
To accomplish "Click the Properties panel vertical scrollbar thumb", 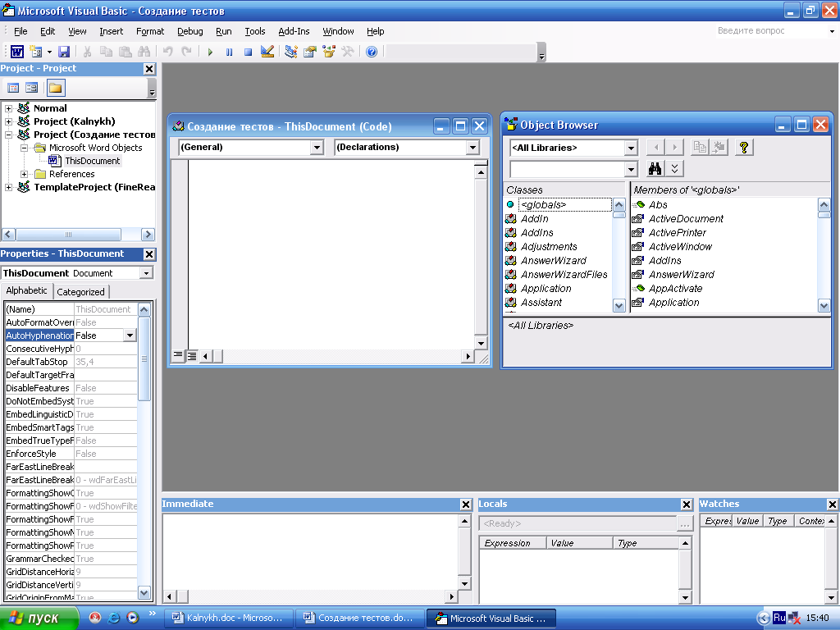I will tap(144, 359).
